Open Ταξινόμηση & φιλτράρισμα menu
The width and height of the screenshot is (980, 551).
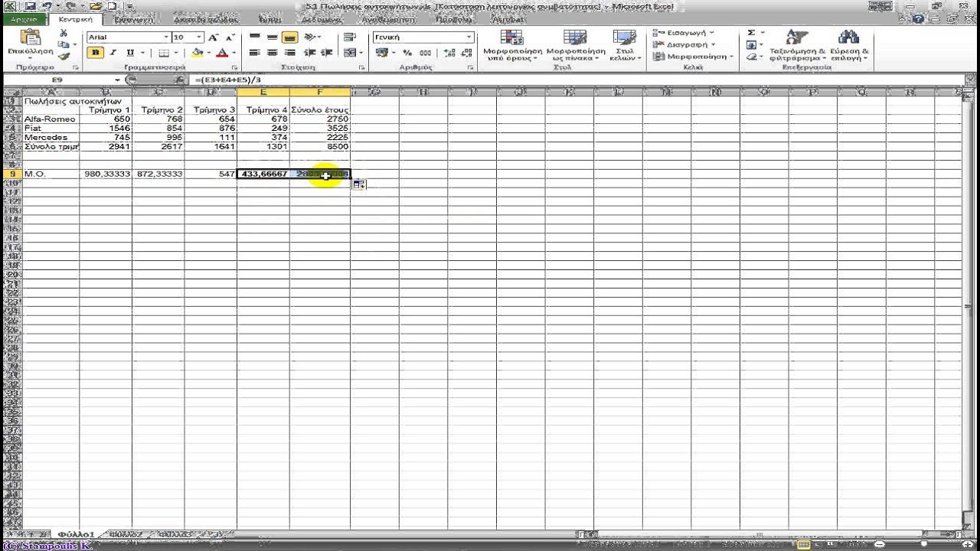797,45
